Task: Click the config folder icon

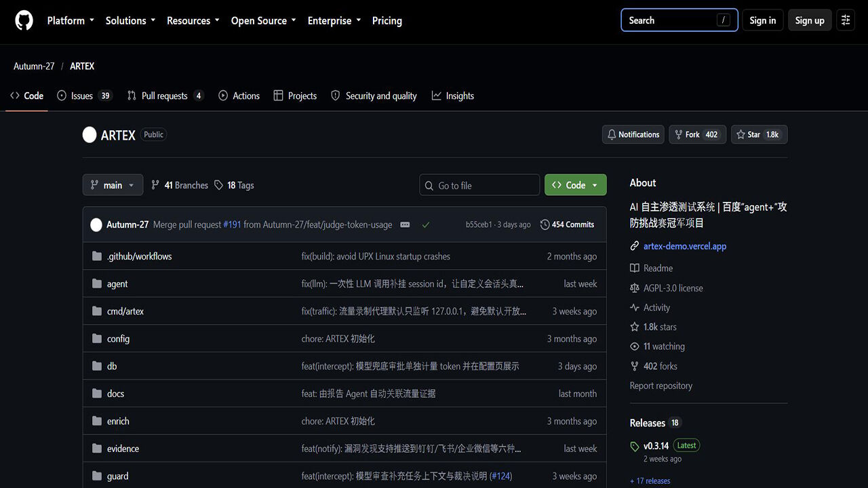Action: 97,339
